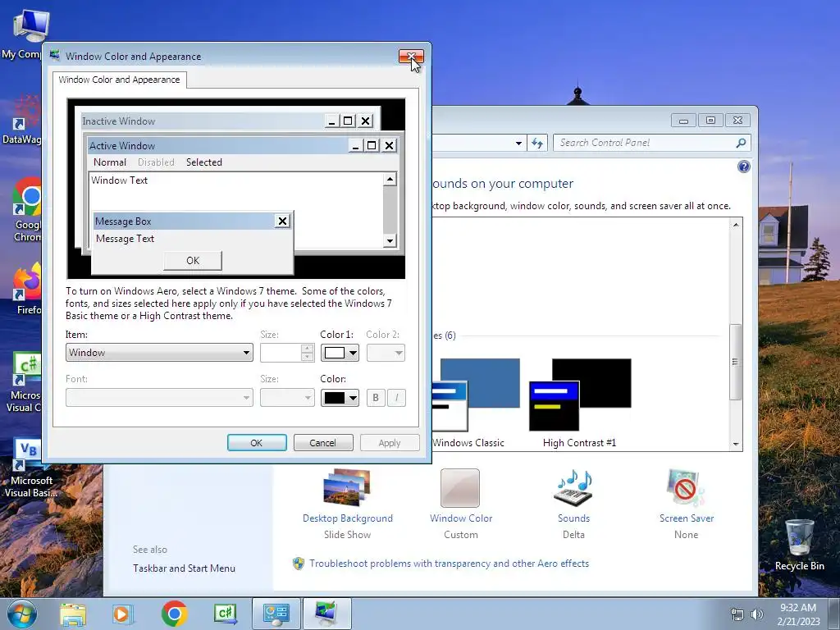Open the Font name dropdown
840x630 pixels.
159,398
